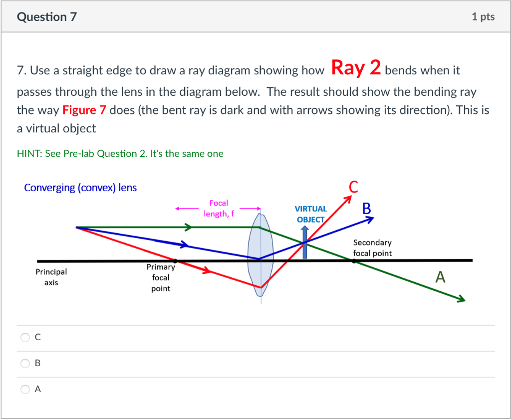
Task: Click the Focal length, f arrow
Action: pos(218,208)
